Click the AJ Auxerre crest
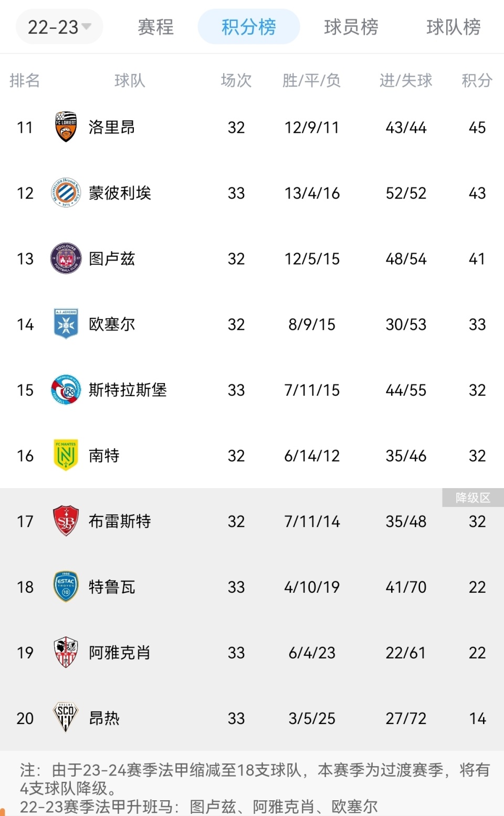 [x=66, y=324]
